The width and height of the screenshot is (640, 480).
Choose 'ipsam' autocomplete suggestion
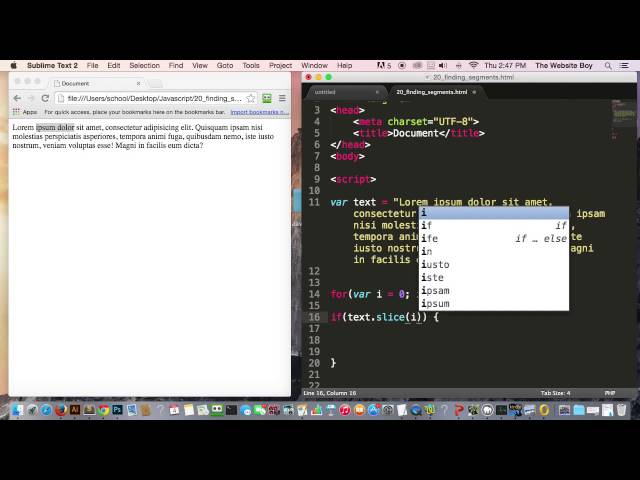point(494,291)
